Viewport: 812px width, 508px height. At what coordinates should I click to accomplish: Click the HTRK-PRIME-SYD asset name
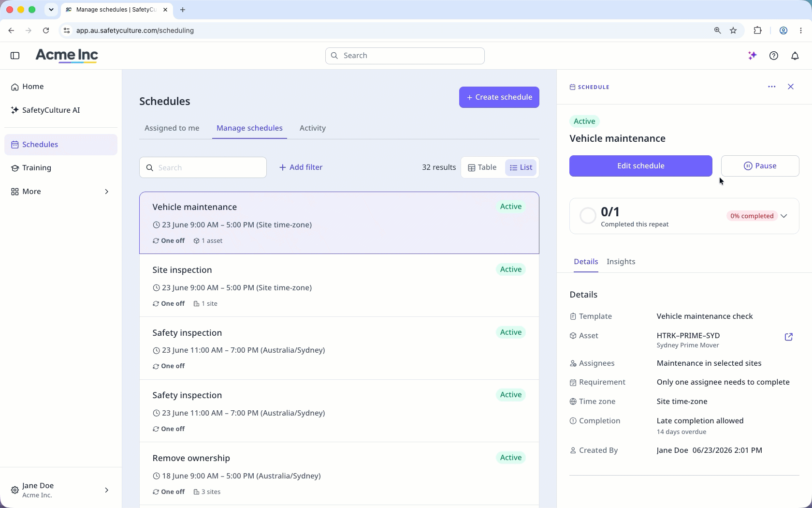688,335
